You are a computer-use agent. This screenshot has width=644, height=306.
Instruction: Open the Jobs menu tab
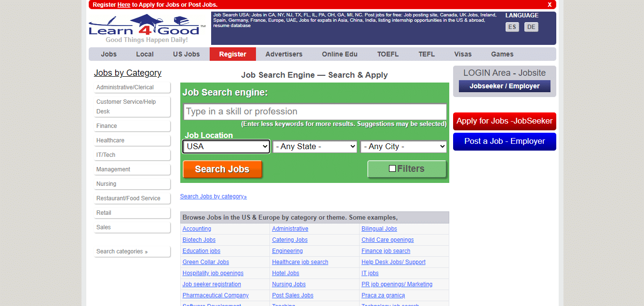tap(109, 54)
